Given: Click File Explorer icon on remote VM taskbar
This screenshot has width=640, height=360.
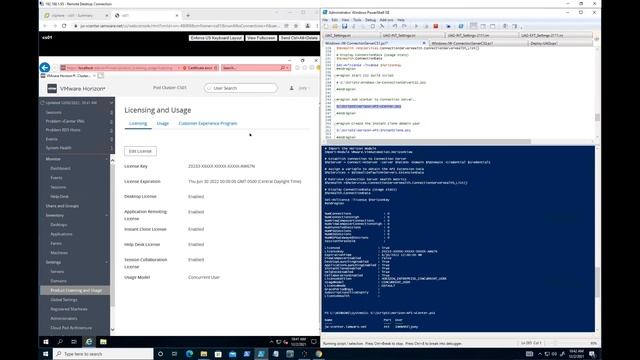Looking at the screenshot, I should [103, 342].
